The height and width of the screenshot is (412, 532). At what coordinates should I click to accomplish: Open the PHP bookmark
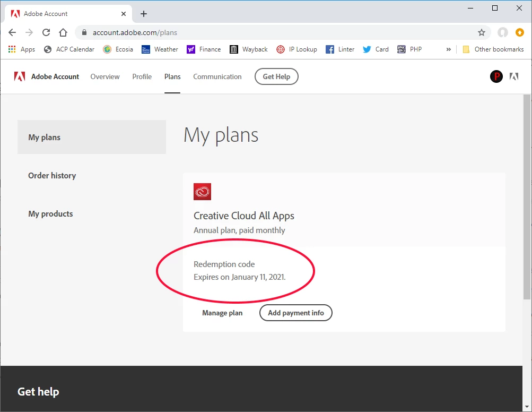[x=409, y=49]
